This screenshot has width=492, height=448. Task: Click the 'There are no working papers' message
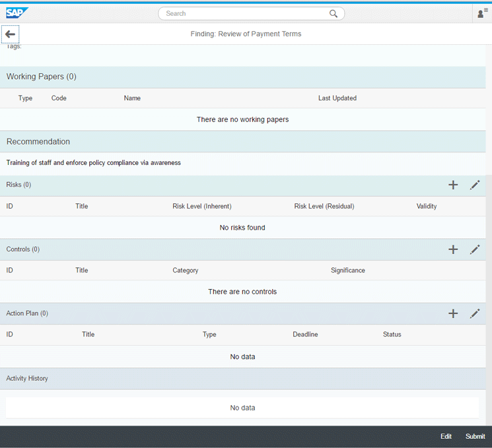pos(242,119)
